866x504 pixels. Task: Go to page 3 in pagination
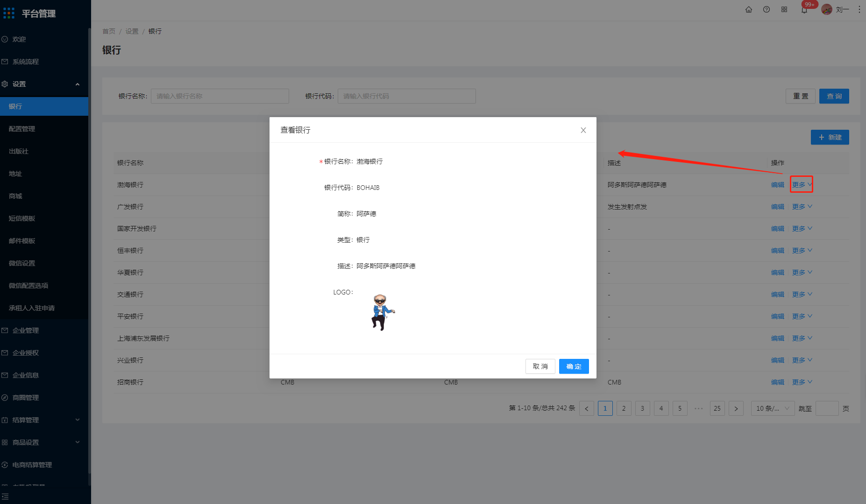(x=643, y=408)
